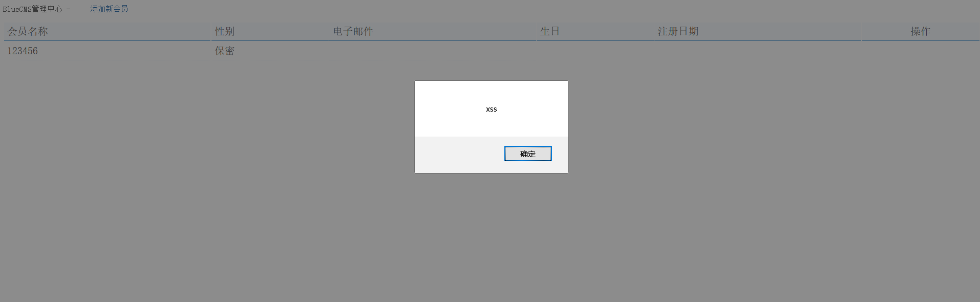Select the 生日 column header
980x302 pixels.
coord(550,31)
